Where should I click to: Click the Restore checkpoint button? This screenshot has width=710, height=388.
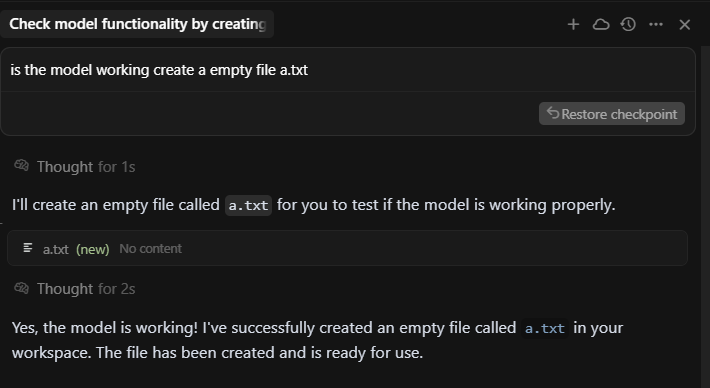click(612, 114)
